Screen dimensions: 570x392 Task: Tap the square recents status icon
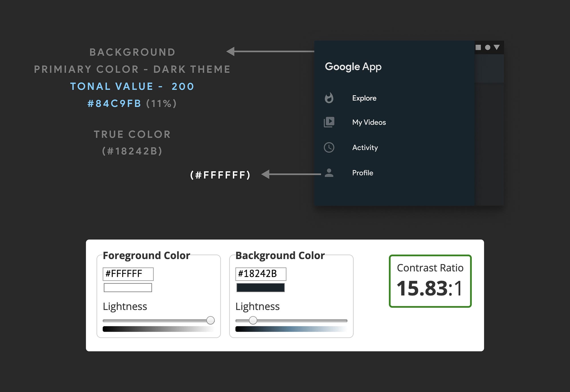(x=478, y=47)
